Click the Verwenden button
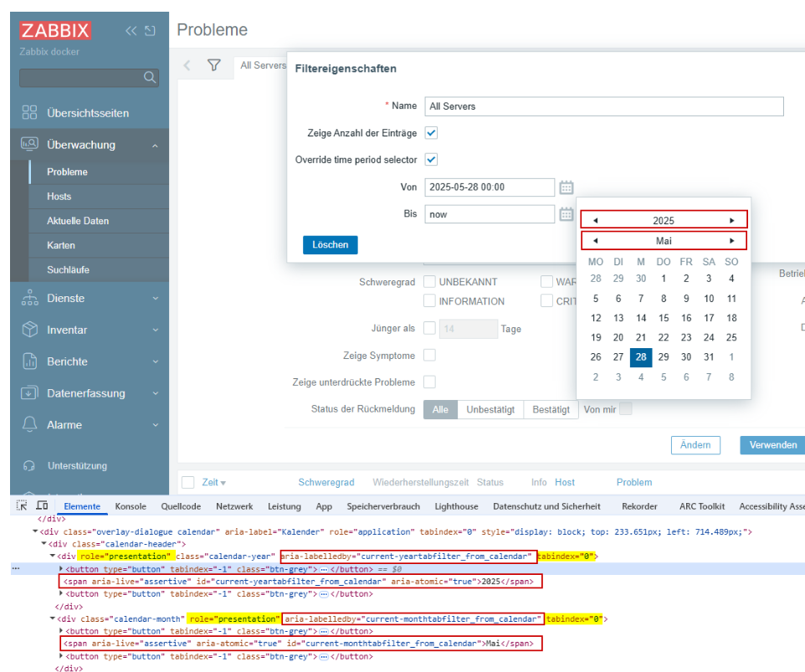The height and width of the screenshot is (672, 805). pyautogui.click(x=772, y=445)
